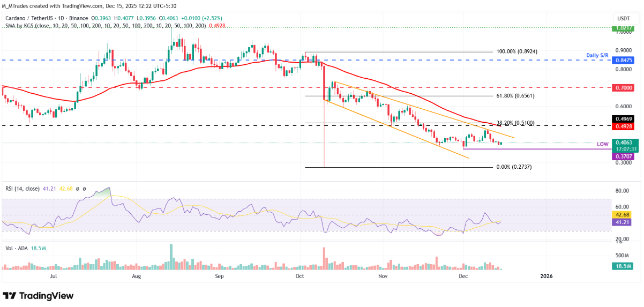
Task: Select the 2026 time axis label
Action: (546, 276)
